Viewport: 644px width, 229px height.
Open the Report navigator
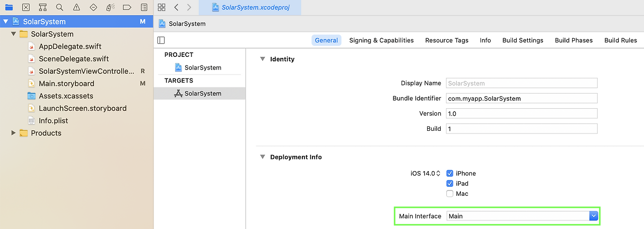[x=144, y=8]
